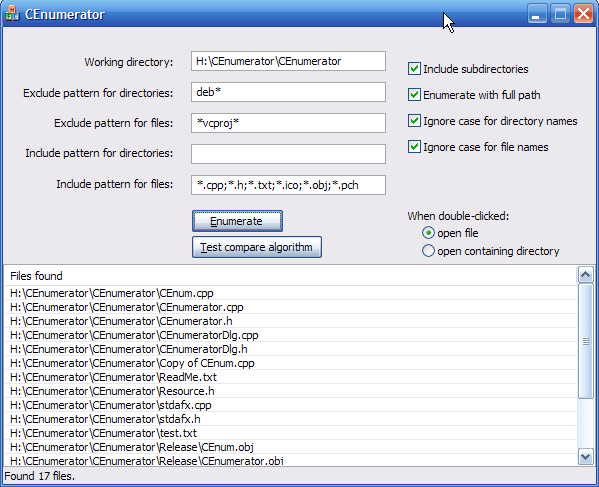
Task: Select the open file radio option
Action: tap(428, 233)
